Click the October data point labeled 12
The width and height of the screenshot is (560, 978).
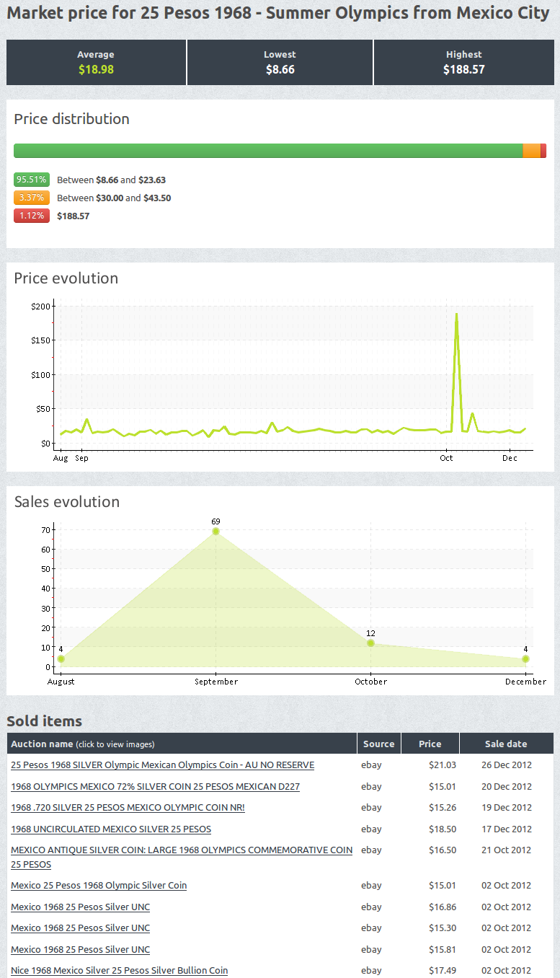click(370, 643)
